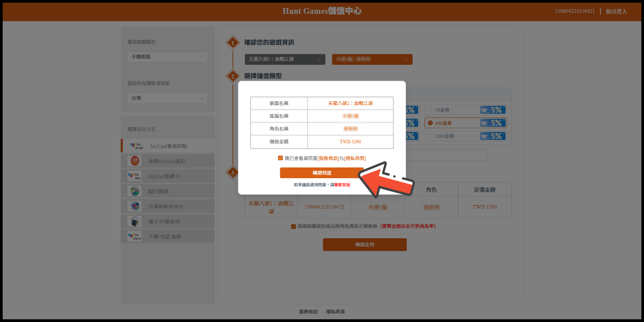Select the 98金券 radio option
Image resolution: width=644 pixels, height=322 pixels.
click(430, 109)
